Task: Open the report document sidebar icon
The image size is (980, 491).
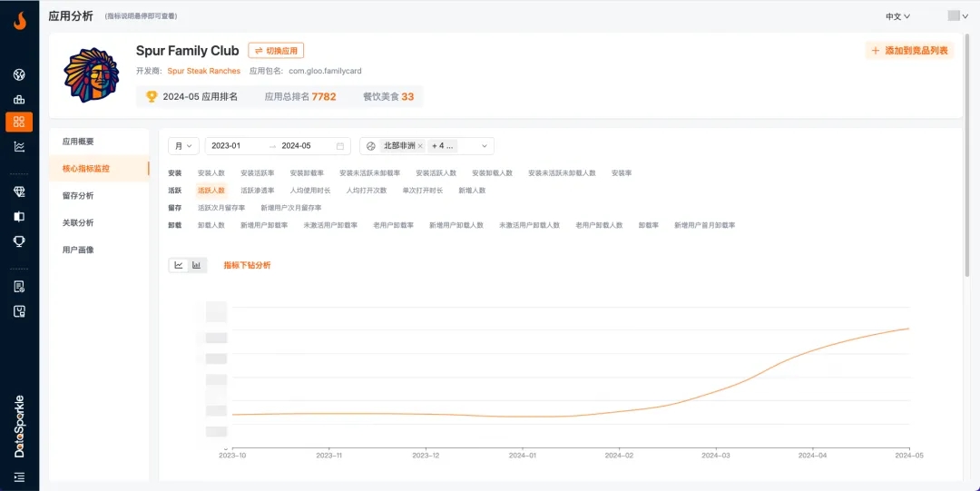Action: pyautogui.click(x=19, y=287)
